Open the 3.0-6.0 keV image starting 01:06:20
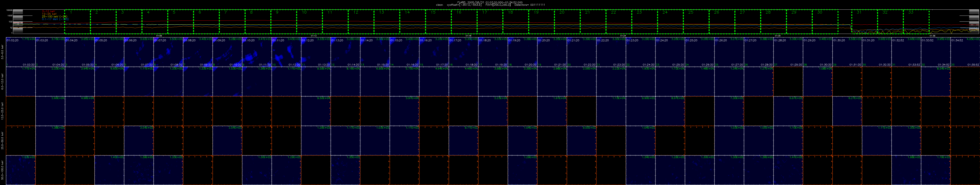 click(139, 52)
